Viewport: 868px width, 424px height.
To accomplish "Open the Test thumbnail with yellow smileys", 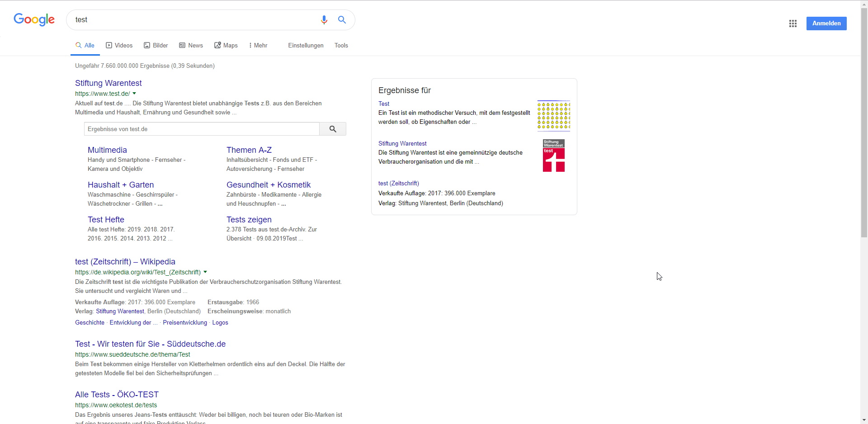I will point(554,116).
